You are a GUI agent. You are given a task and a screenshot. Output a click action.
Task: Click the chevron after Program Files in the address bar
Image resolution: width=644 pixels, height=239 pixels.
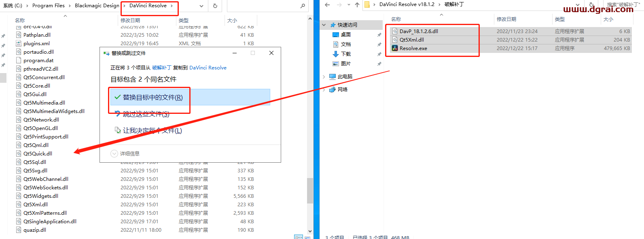pos(70,6)
